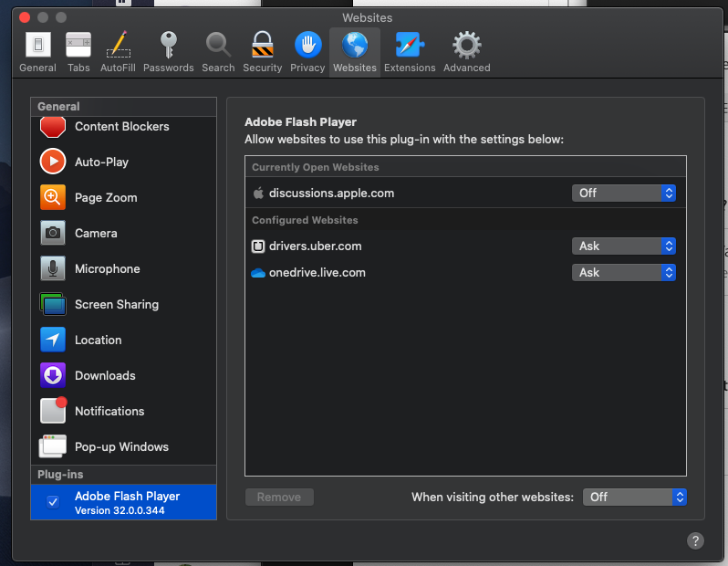Select the Page Zoom magnifier icon
This screenshot has width=728, height=566.
tap(53, 197)
